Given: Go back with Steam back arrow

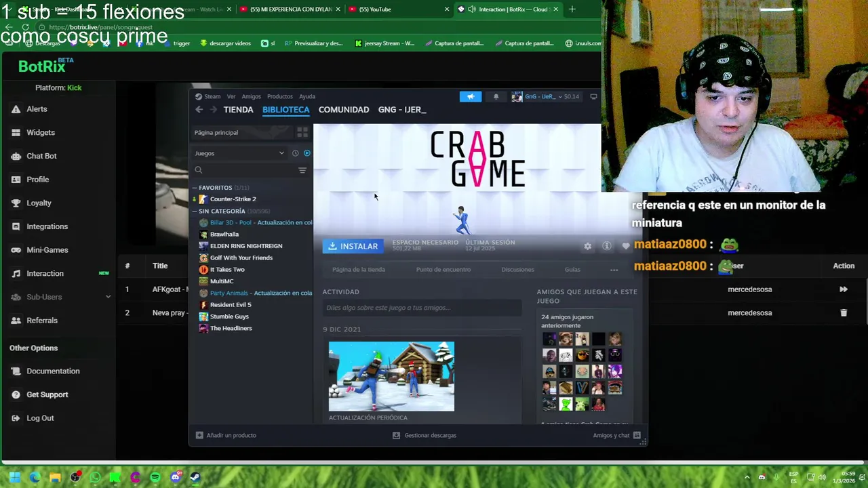Looking at the screenshot, I should 199,109.
